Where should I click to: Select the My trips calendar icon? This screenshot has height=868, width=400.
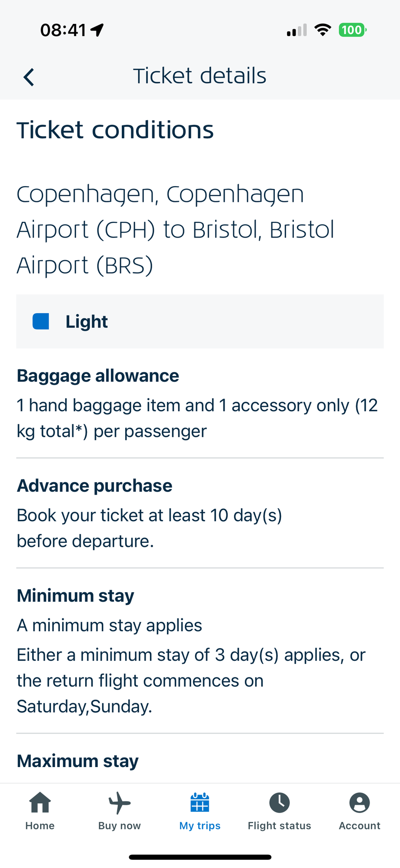pos(200,802)
